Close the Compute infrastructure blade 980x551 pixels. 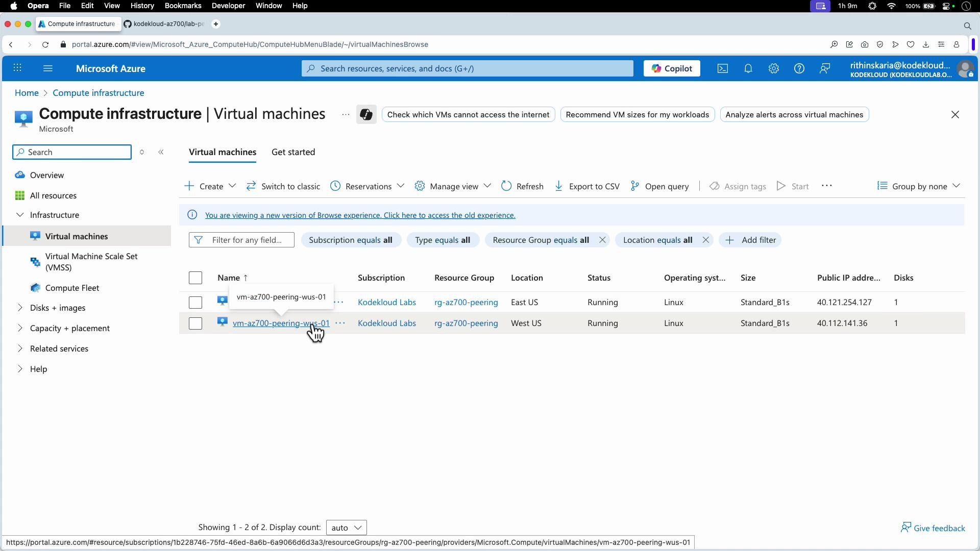pyautogui.click(x=955, y=115)
